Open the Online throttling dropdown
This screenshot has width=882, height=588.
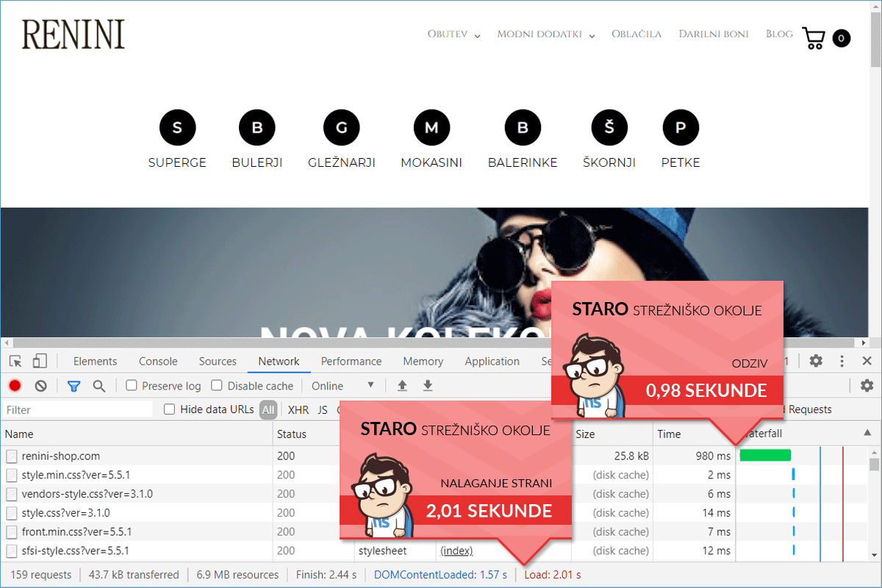coord(343,386)
